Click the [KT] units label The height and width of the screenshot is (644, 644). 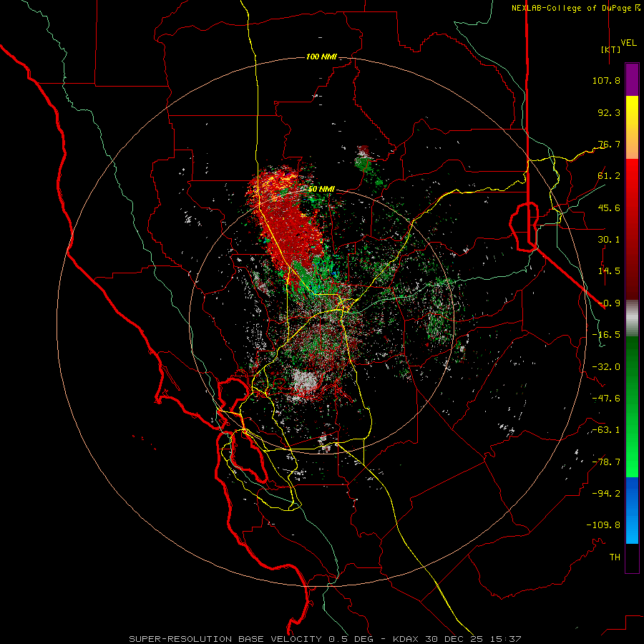(611, 49)
